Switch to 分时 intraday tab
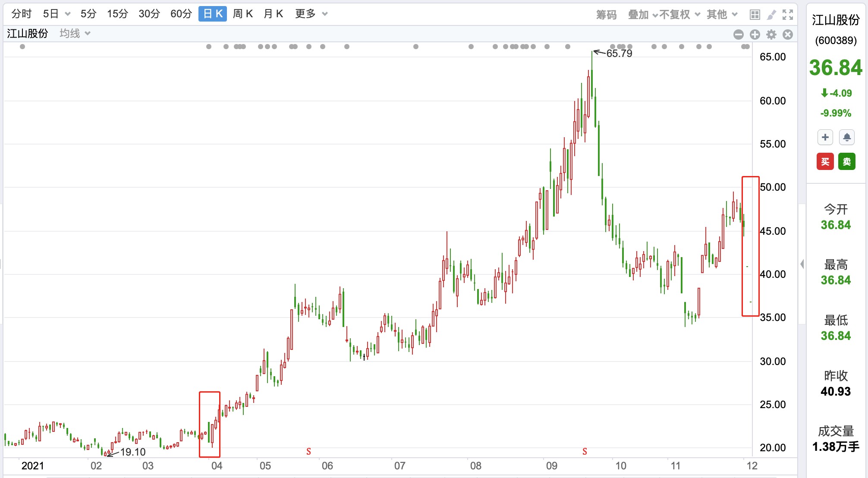The height and width of the screenshot is (478, 868). point(22,14)
